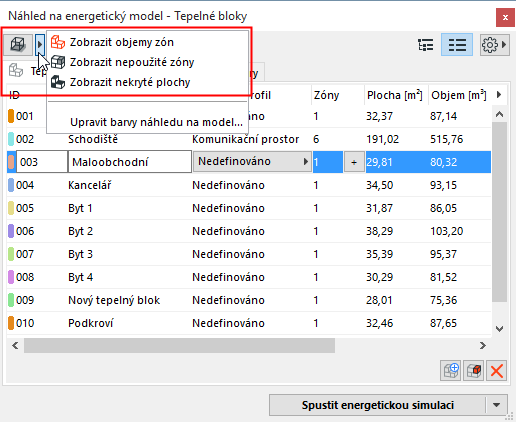This screenshot has width=516, height=422.
Task: Click the horizontal scrollbar thumb
Action: (x=179, y=345)
